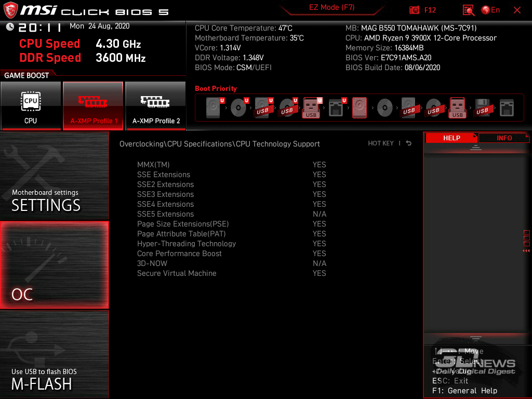Select the UEFI CD/DVD boot device
The image size is (532, 399).
coord(240,108)
